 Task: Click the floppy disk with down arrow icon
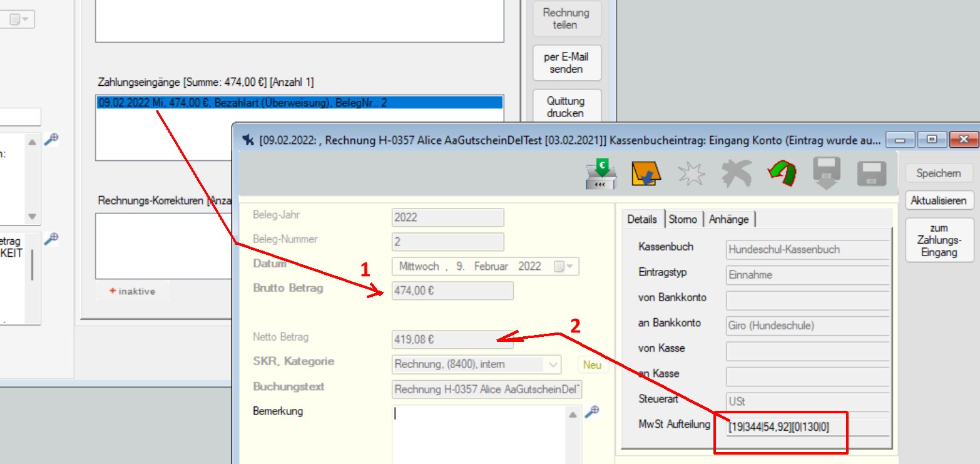click(827, 173)
